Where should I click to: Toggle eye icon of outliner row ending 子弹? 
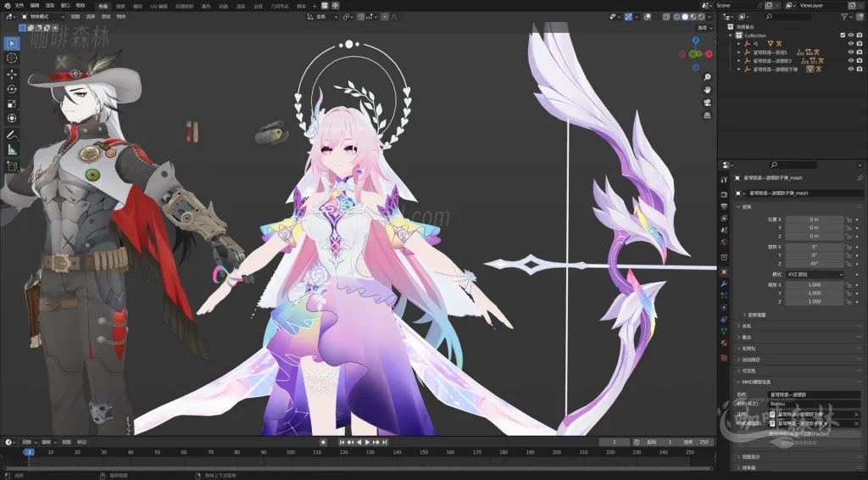tap(851, 70)
